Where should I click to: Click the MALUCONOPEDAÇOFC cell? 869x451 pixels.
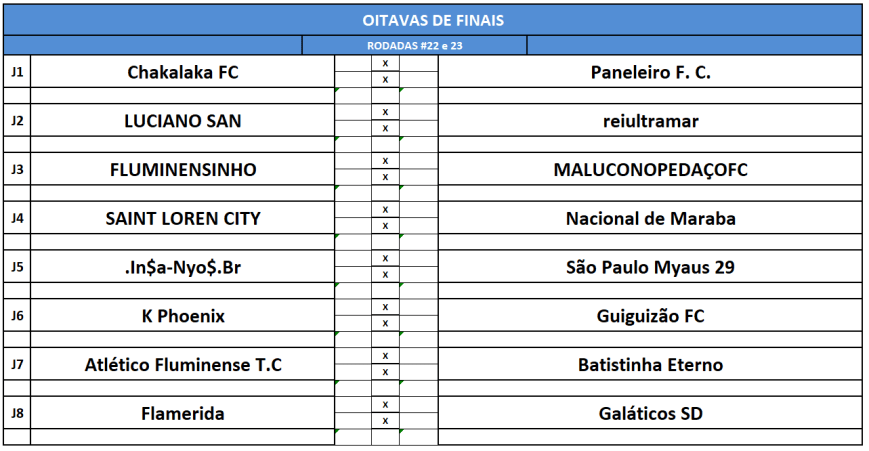point(650,170)
